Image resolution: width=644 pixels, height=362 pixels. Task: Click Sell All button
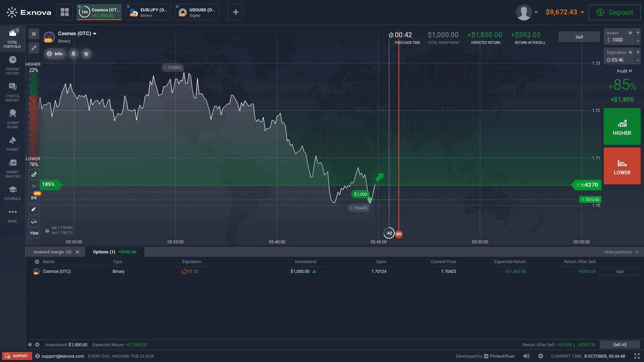[x=620, y=345]
